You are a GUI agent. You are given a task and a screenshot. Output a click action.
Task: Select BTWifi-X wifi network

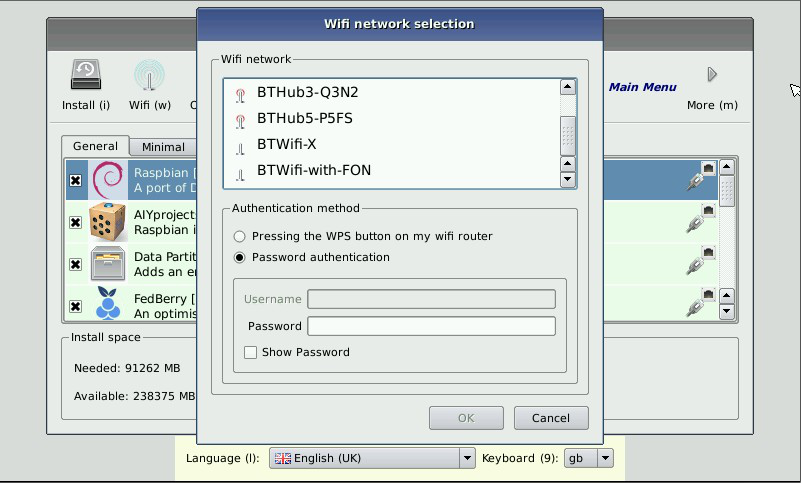pyautogui.click(x=392, y=145)
